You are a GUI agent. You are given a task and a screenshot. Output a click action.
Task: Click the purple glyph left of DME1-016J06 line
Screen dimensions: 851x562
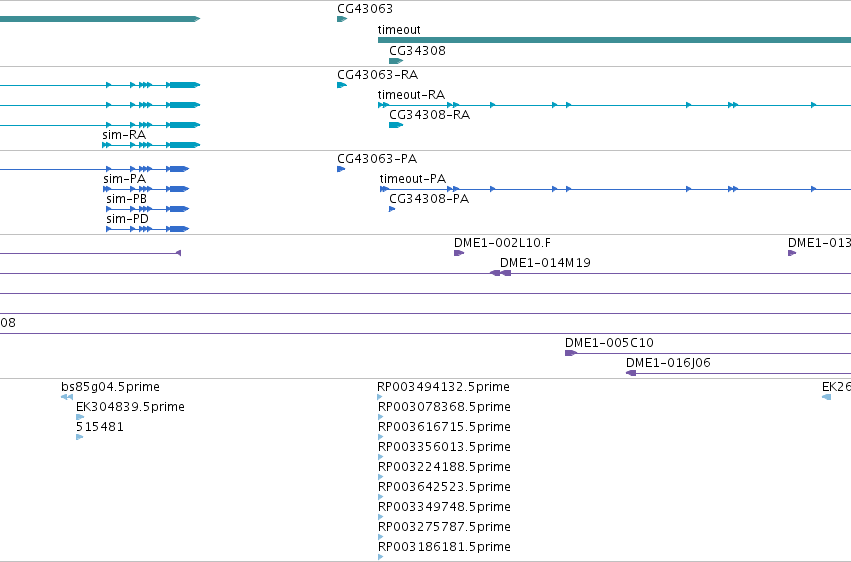pyautogui.click(x=631, y=373)
